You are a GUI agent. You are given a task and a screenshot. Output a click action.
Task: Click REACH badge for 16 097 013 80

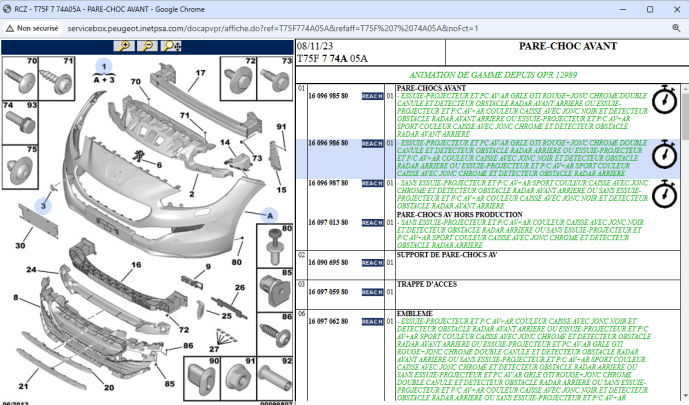[373, 223]
